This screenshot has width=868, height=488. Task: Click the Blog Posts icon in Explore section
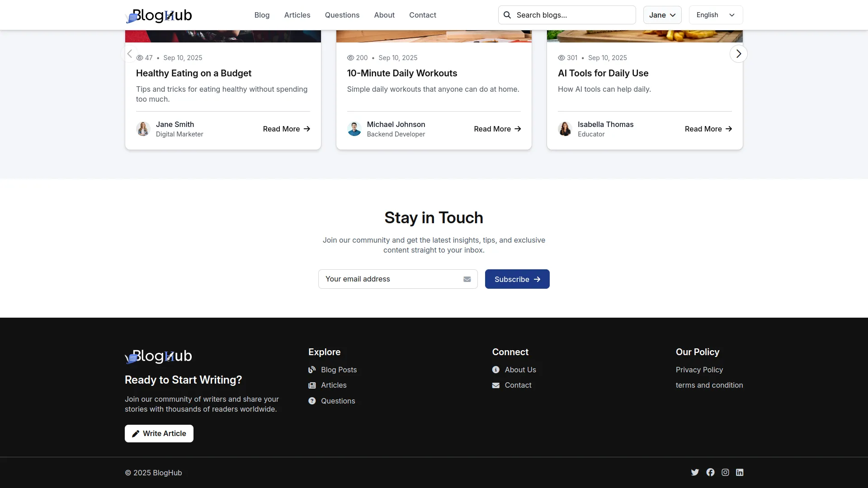[x=312, y=370]
